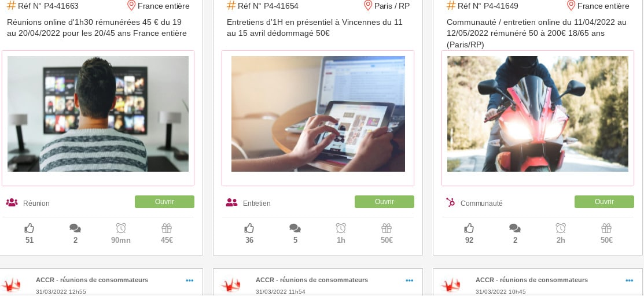Click hash icon beside Réf P4-41649
The width and height of the screenshot is (644, 296).
[451, 5]
